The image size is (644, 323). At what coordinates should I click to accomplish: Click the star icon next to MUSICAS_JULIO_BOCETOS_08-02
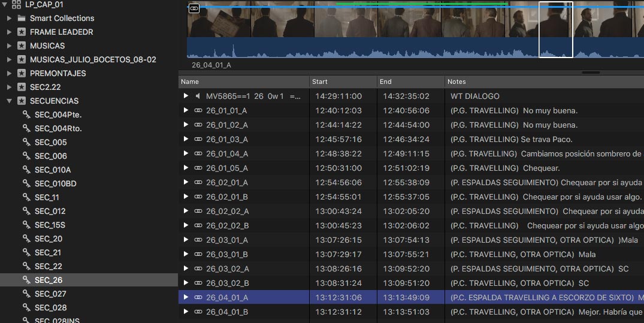[x=22, y=59]
